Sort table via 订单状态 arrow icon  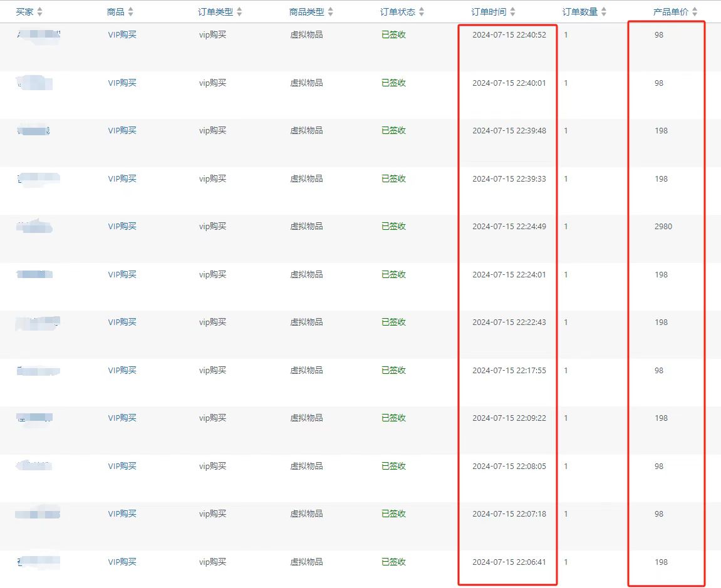pos(422,12)
